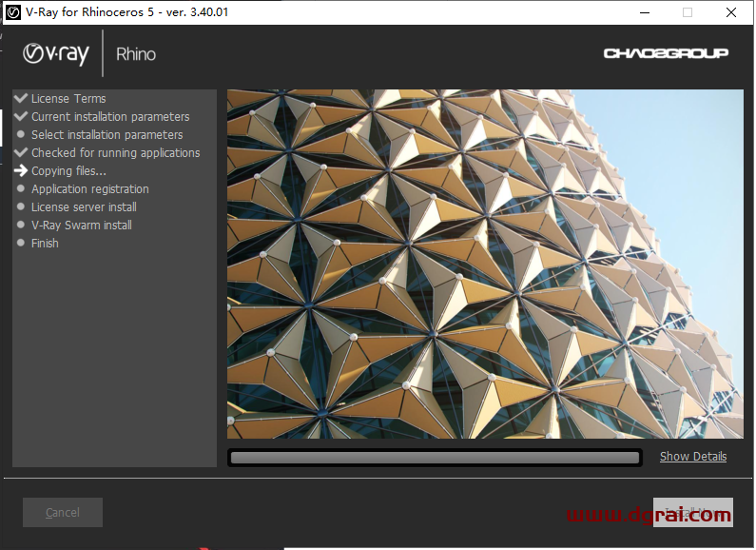Click the window title text
This screenshot has width=756, height=550.
(126, 12)
